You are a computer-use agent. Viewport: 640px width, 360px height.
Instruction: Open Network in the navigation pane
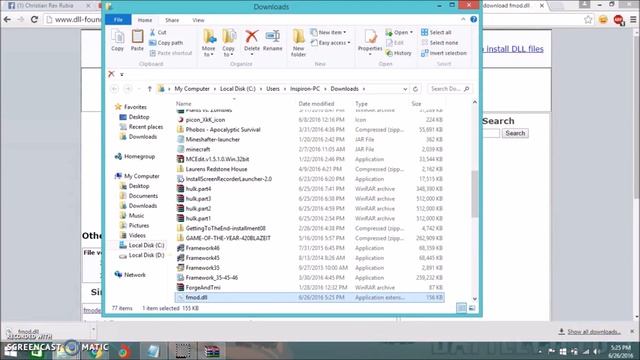tap(130, 275)
